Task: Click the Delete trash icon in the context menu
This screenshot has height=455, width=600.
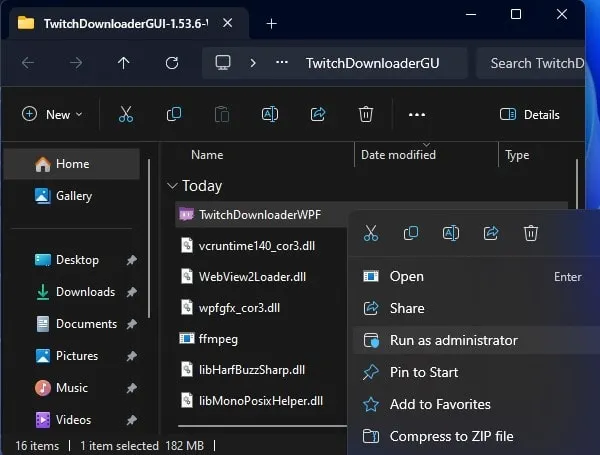Action: pos(531,233)
